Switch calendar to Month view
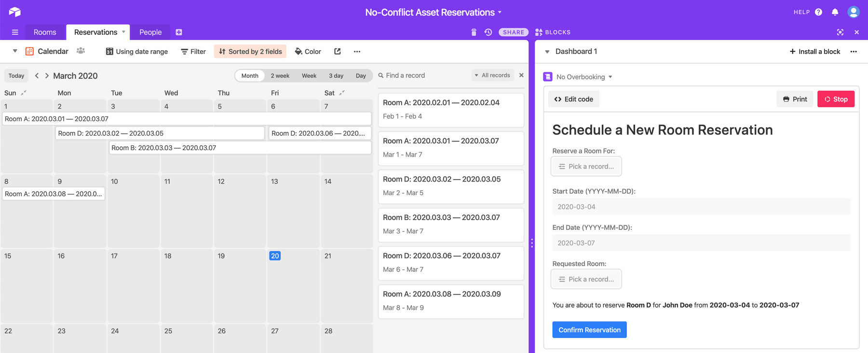The image size is (868, 353). coord(250,76)
